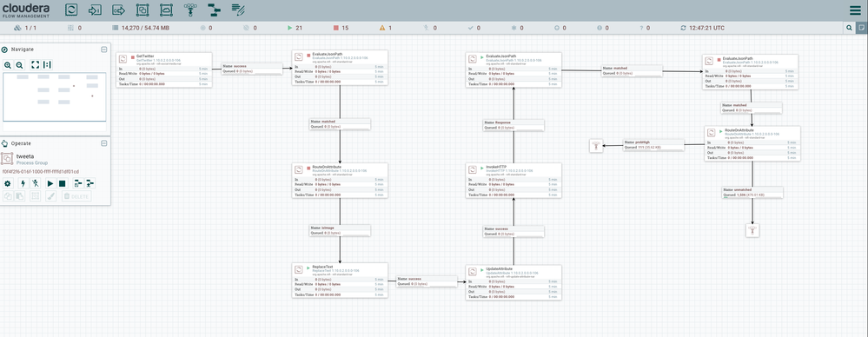The width and height of the screenshot is (868, 337).
Task: Click the Disable icon in Operate panel
Action: 35,183
